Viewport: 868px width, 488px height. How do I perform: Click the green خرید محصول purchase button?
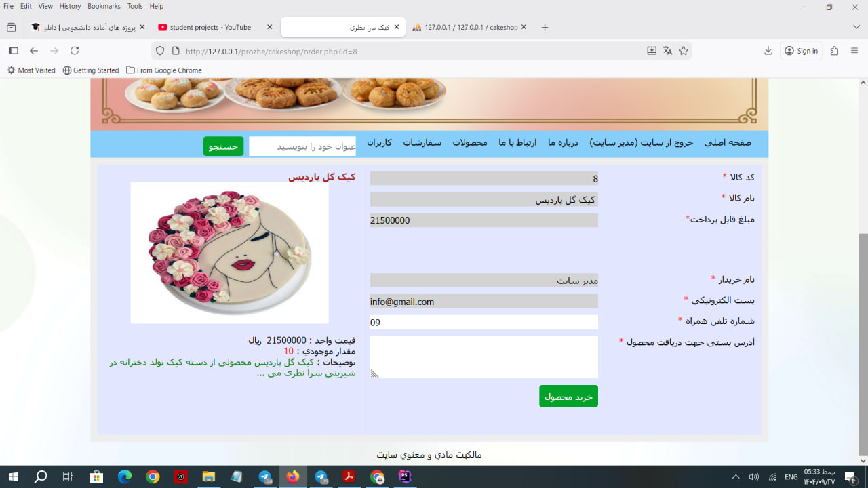click(x=568, y=396)
